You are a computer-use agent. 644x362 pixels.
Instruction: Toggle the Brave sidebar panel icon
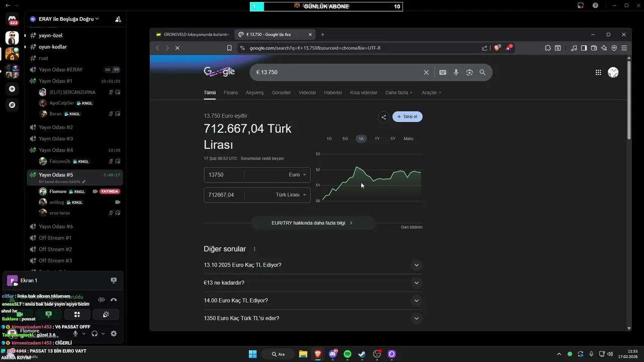(584, 48)
